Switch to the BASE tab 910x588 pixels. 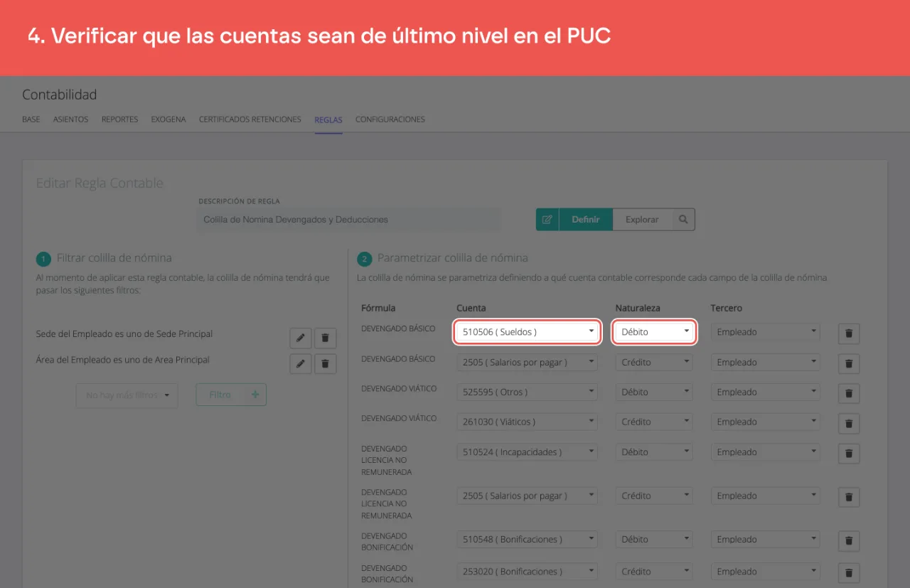click(x=31, y=119)
